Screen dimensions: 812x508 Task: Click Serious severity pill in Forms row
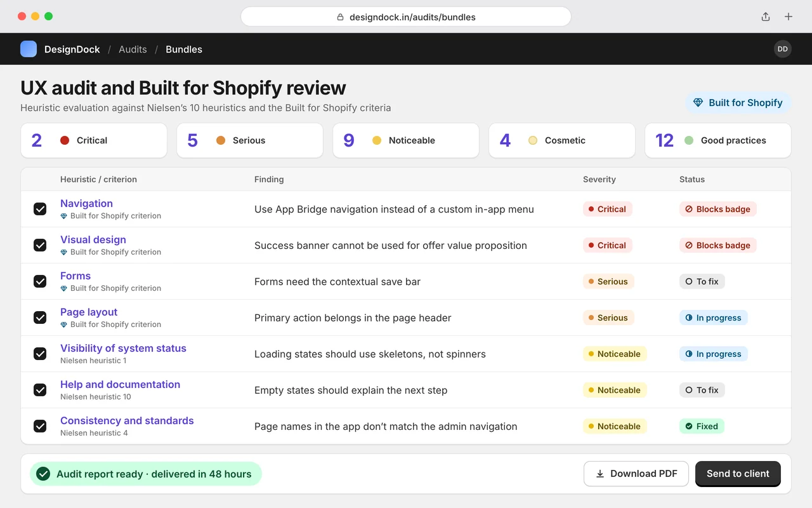(608, 281)
